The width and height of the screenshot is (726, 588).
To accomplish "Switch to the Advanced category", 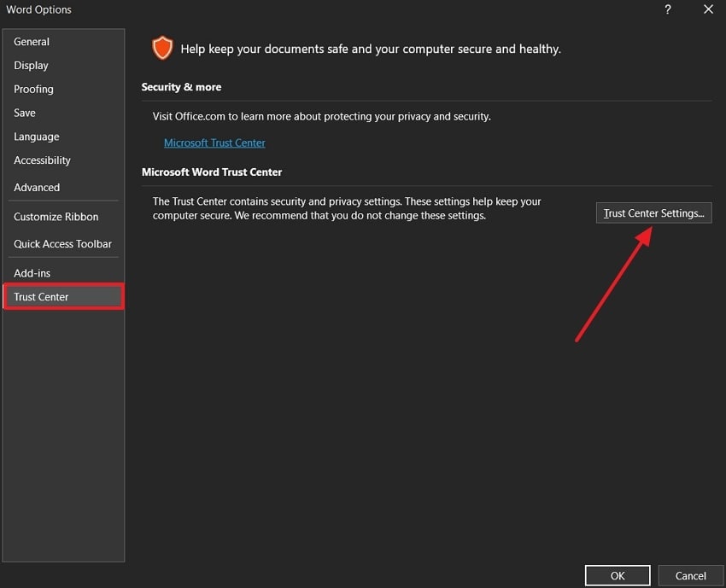I will point(37,188).
